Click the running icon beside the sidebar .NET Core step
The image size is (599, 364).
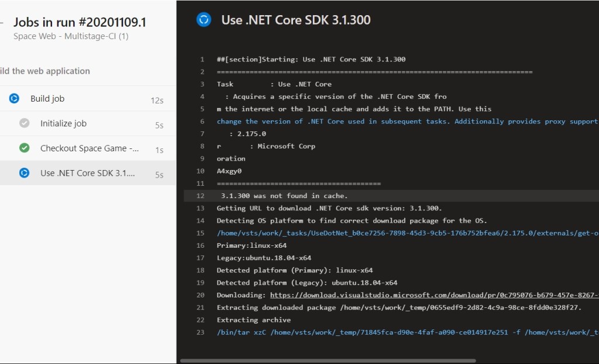pyautogui.click(x=24, y=173)
